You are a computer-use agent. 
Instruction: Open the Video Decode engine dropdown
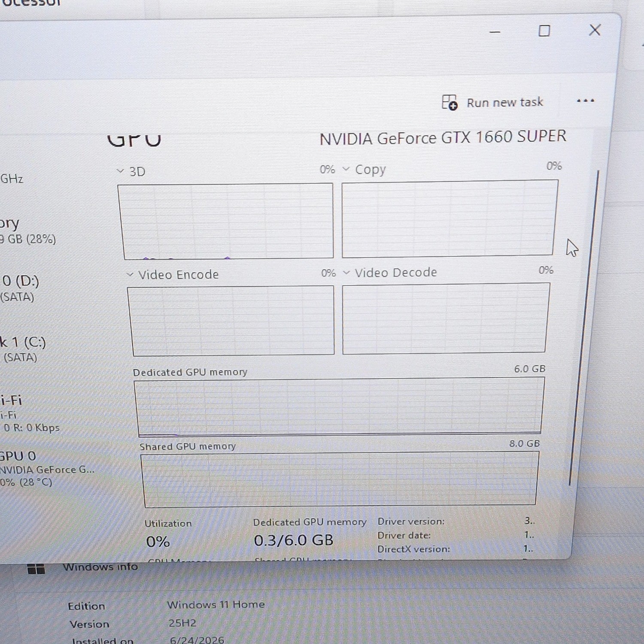pyautogui.click(x=346, y=273)
